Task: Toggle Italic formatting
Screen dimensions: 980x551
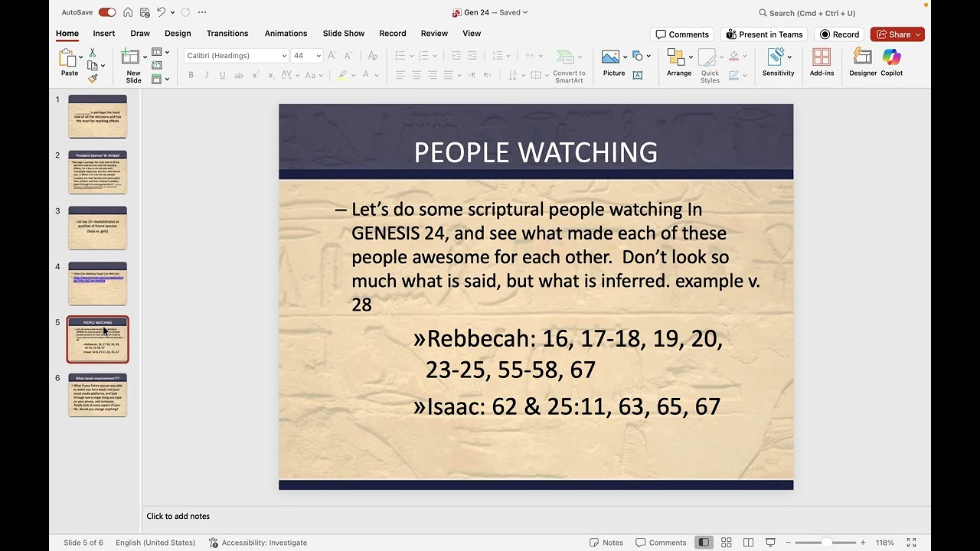Action: point(207,75)
